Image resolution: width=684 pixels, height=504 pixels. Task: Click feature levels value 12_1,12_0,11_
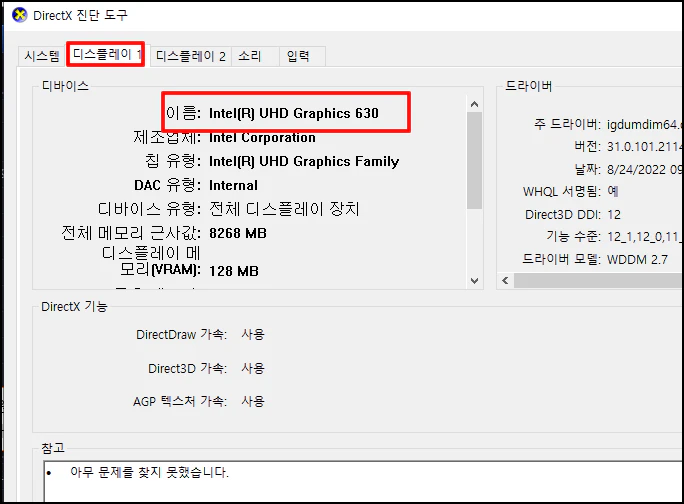pos(644,237)
